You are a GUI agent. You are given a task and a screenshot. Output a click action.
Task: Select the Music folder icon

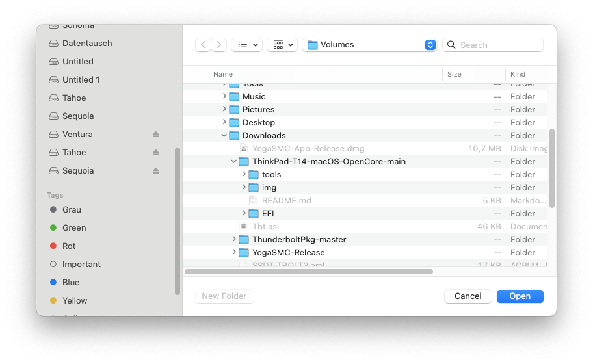tap(235, 96)
